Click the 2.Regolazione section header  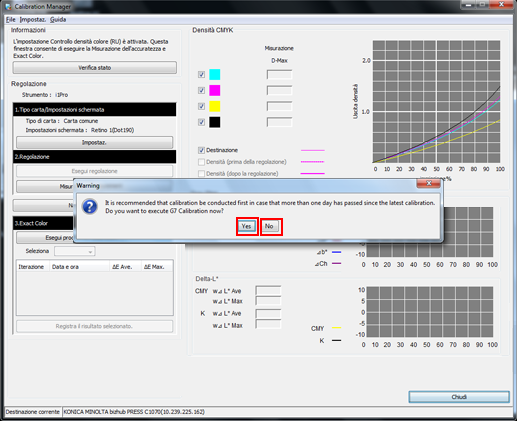[95, 157]
